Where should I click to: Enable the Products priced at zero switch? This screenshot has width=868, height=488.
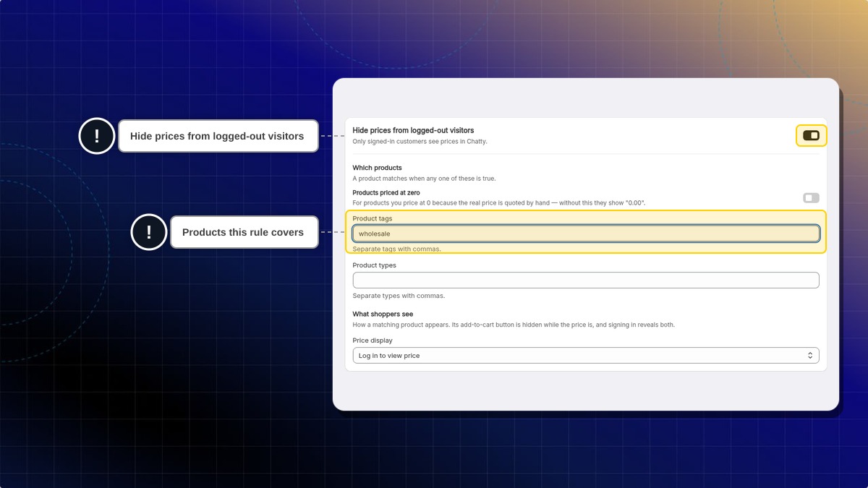pos(811,198)
